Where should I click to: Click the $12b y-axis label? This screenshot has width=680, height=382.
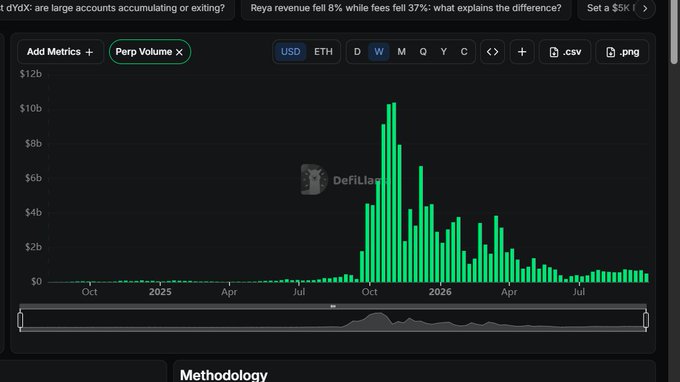point(31,74)
